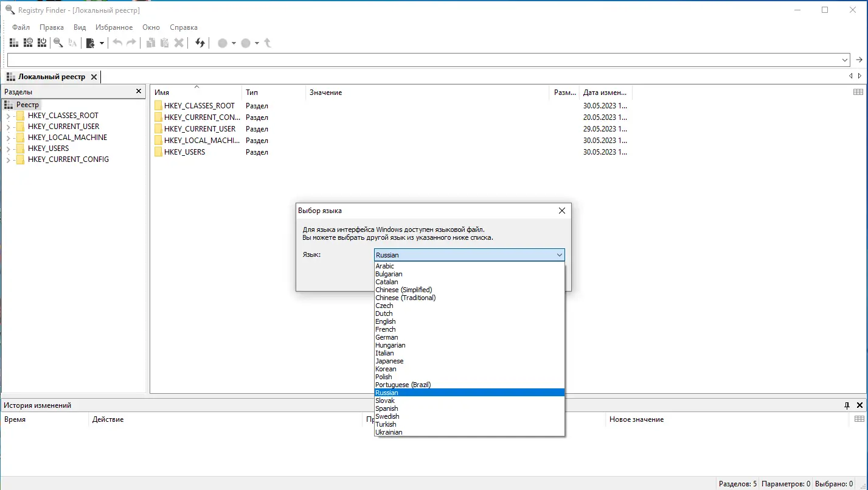
Task: Close the Разделы side panel
Action: coord(139,92)
